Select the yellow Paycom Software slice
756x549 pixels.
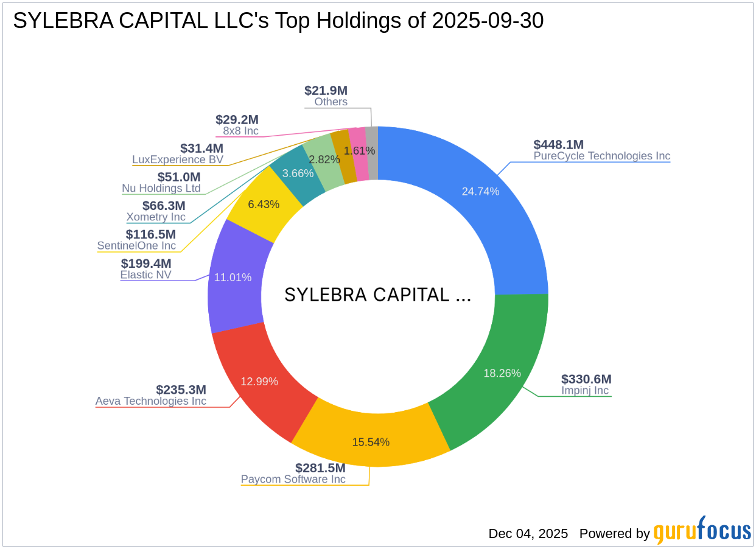click(373, 442)
